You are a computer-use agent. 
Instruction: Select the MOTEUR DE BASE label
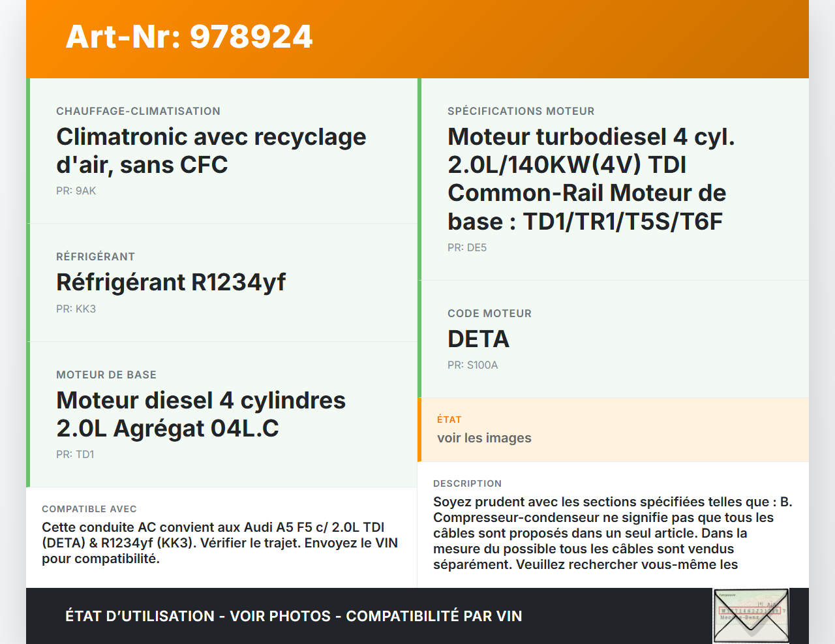[106, 375]
